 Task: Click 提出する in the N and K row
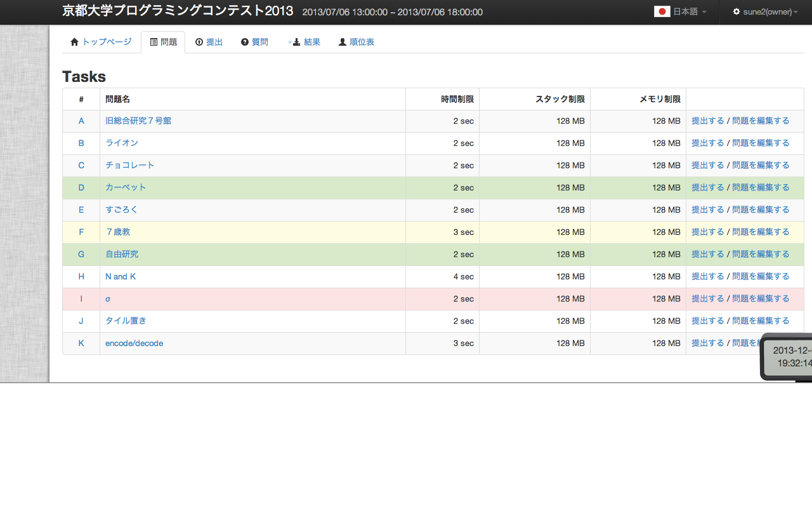click(x=708, y=276)
